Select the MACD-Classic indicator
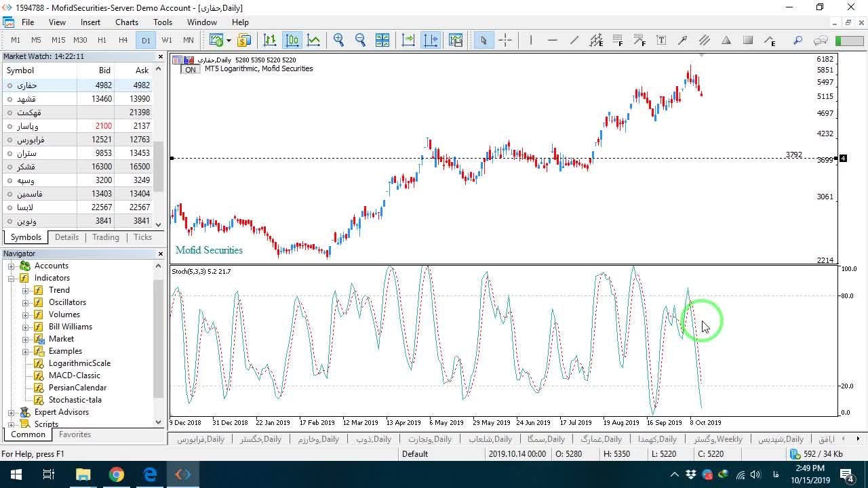The height and width of the screenshot is (488, 868). tap(74, 375)
